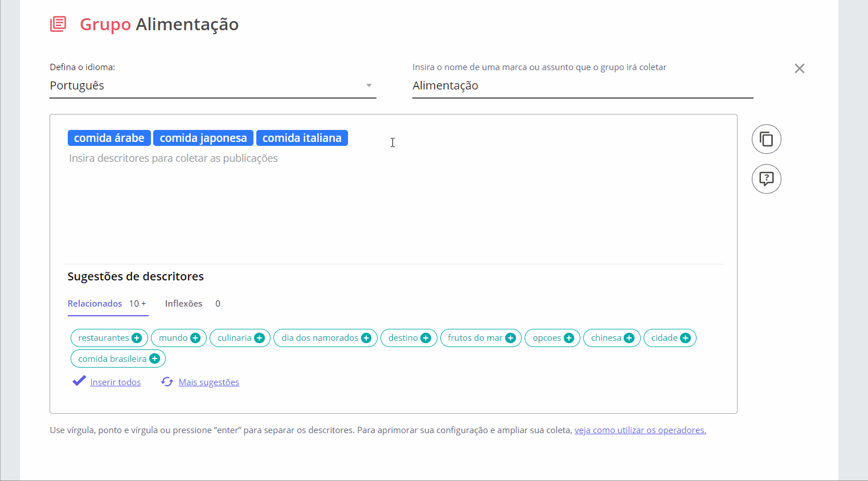Select the 'comida japonesa' descriptor tag
This screenshot has width=868, height=481.
coord(203,138)
